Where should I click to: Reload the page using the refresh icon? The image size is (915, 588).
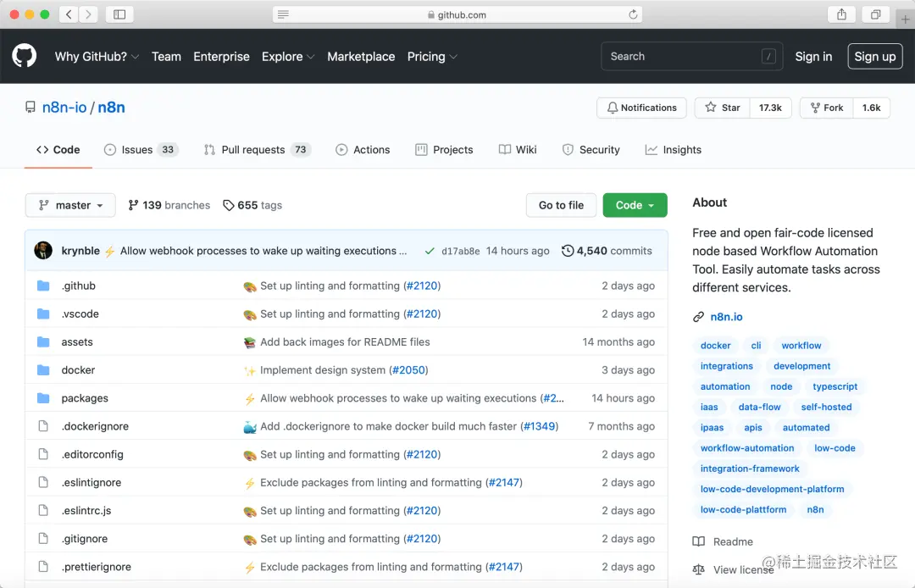pyautogui.click(x=633, y=14)
